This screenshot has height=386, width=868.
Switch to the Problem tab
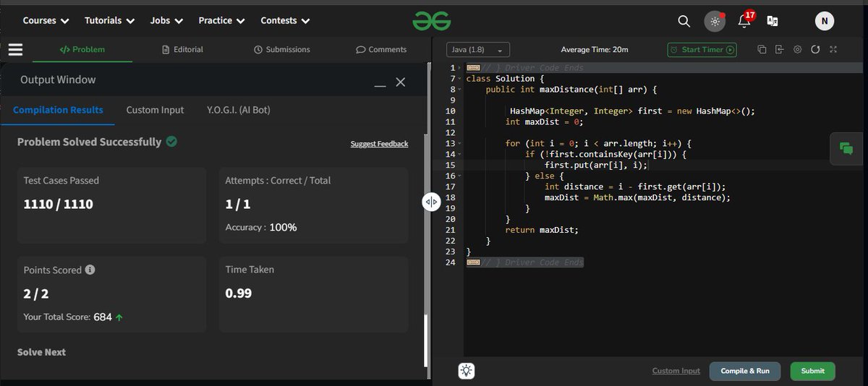82,50
